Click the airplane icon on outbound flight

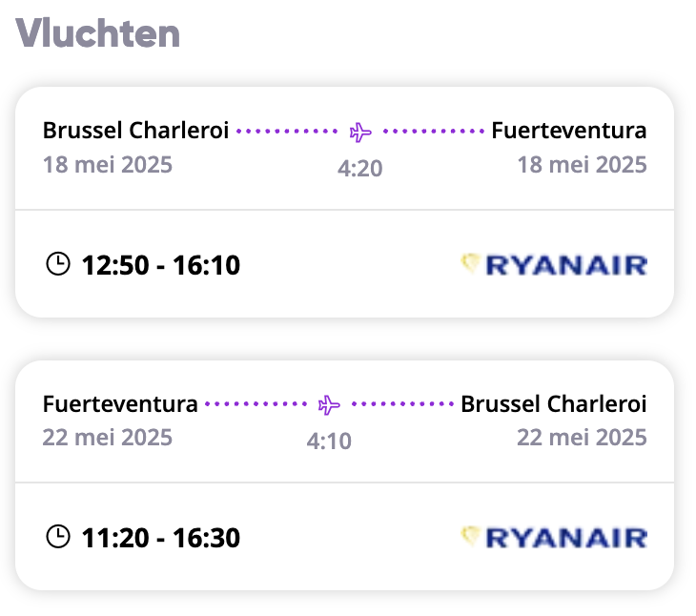(360, 133)
